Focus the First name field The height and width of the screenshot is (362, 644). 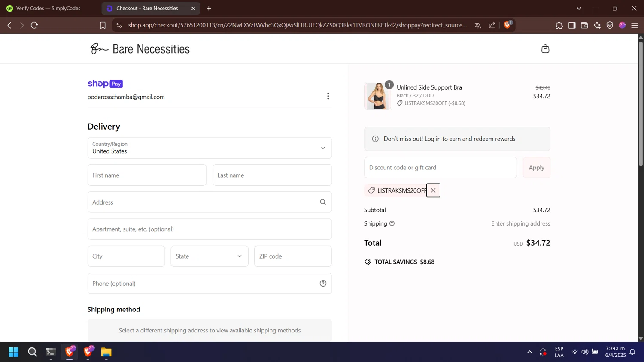coord(147,175)
